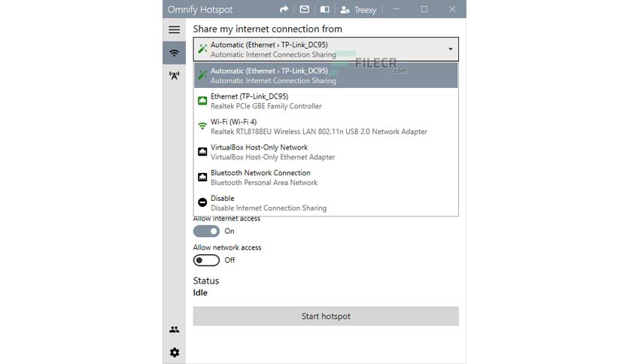The width and height of the screenshot is (629, 364).
Task: Click the Treexy name label
Action: click(365, 10)
